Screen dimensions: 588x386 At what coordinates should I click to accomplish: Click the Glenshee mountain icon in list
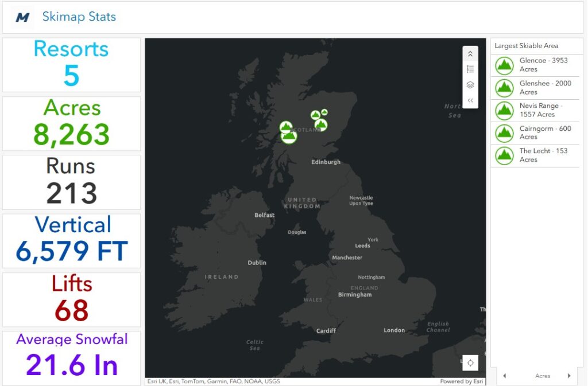tap(504, 88)
